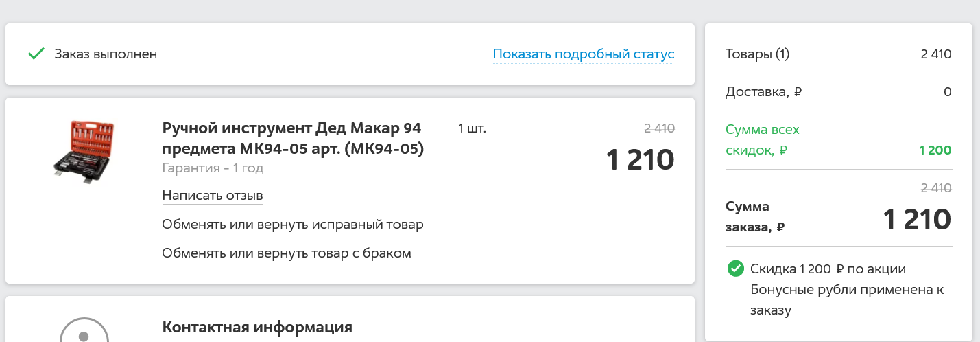Click Обменять или вернуть исправный товар
The image size is (980, 342).
click(293, 225)
